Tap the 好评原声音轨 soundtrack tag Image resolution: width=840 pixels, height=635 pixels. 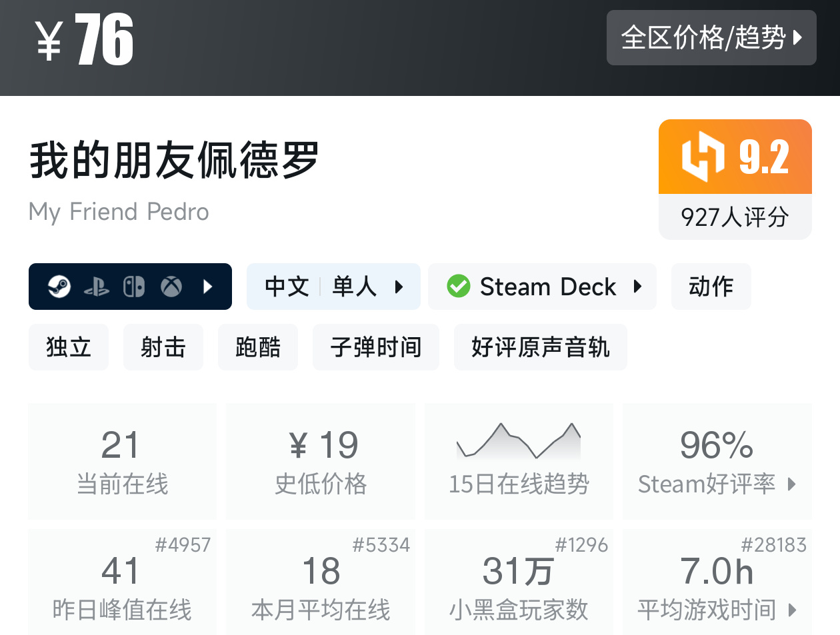540,347
